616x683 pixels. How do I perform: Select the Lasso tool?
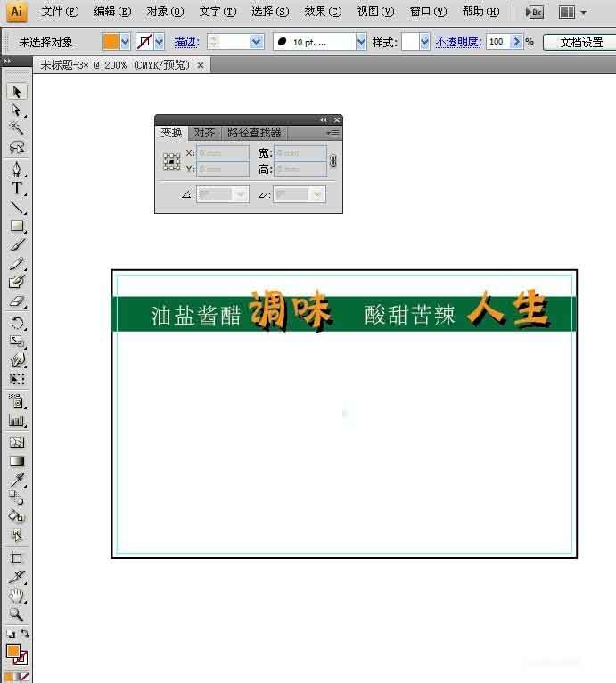pos(17,147)
